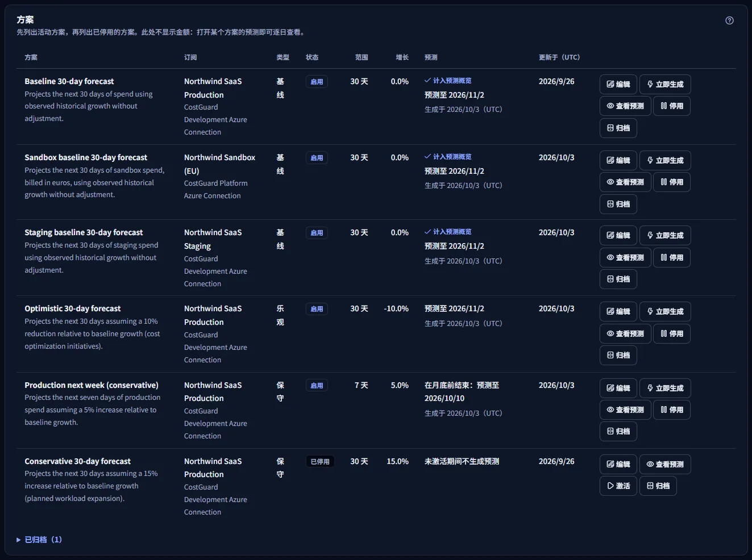Viewport: 752px width, 560px height.
Task: Click 查看预测 for Conservative 30-day forecast
Action: (665, 464)
